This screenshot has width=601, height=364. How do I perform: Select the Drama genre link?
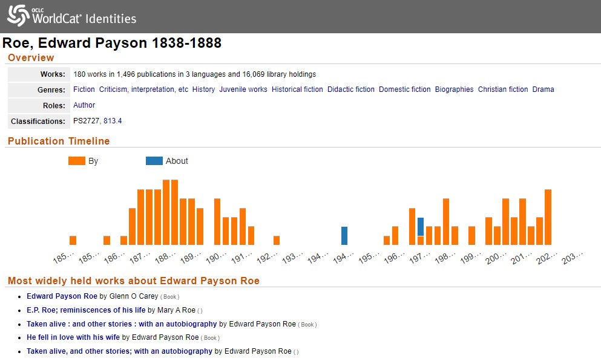coord(543,89)
